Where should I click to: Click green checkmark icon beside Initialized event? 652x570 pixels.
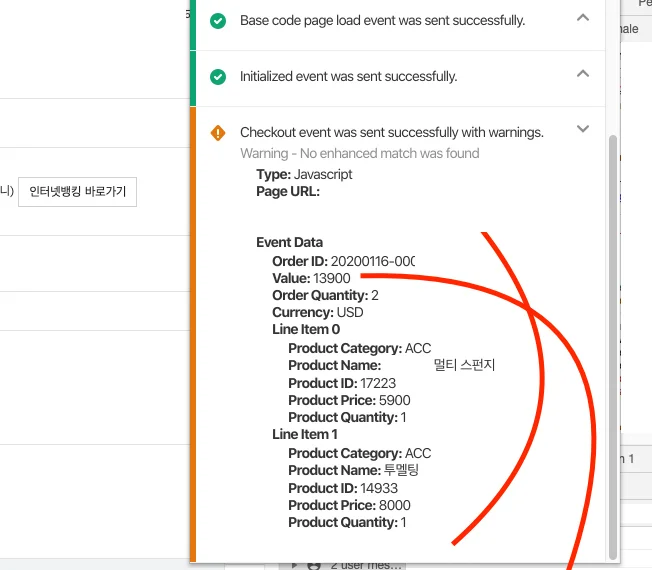pos(218,77)
